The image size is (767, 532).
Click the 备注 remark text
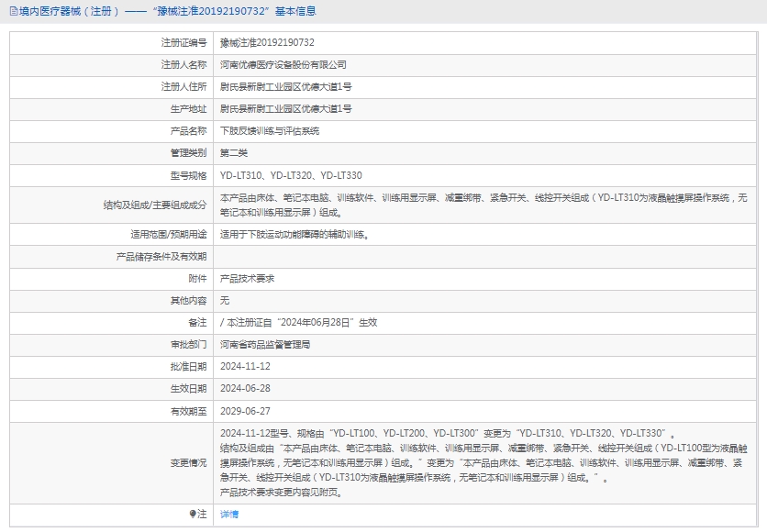pyautogui.click(x=298, y=323)
